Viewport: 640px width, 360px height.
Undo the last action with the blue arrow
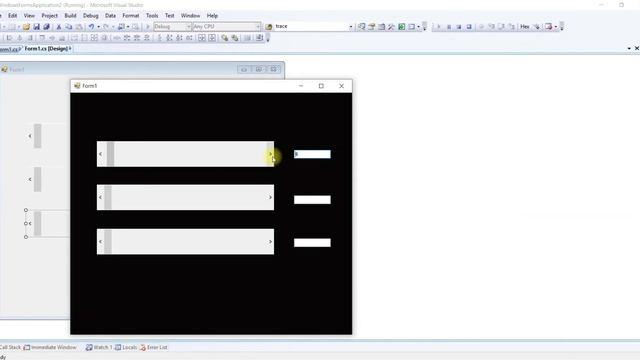tap(91, 27)
